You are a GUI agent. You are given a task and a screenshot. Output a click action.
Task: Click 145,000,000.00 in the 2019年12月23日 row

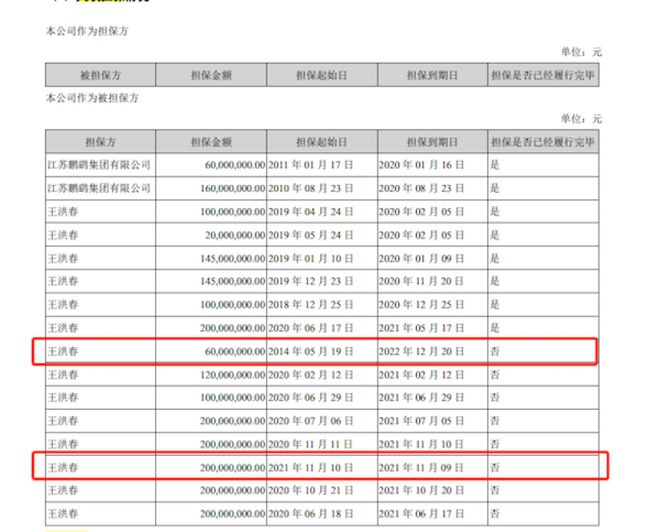coord(232,281)
